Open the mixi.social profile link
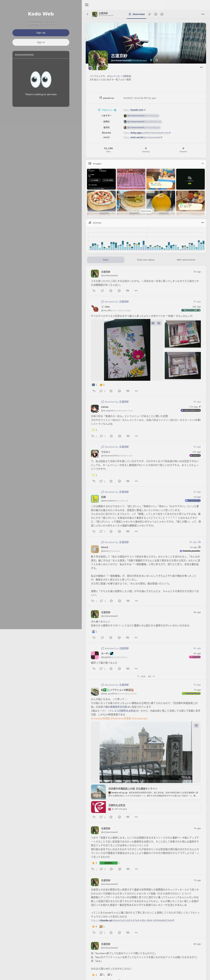210x980 pixels. (x=143, y=137)
